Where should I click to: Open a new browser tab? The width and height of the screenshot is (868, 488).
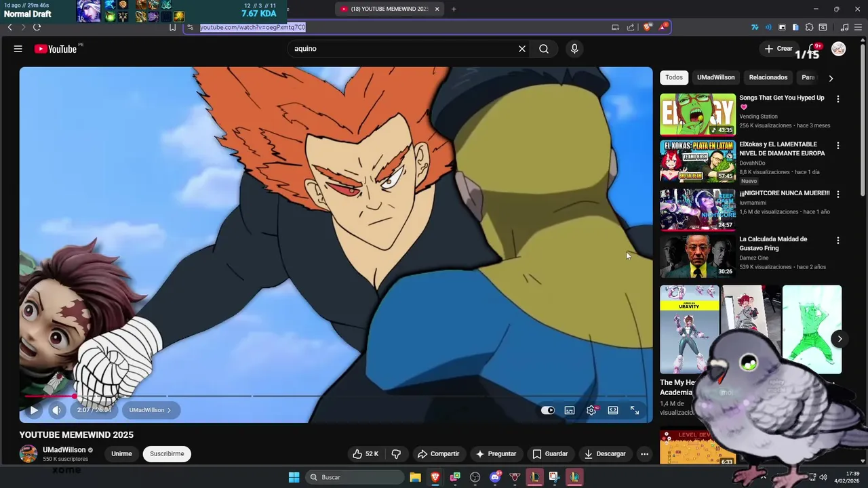click(x=454, y=9)
